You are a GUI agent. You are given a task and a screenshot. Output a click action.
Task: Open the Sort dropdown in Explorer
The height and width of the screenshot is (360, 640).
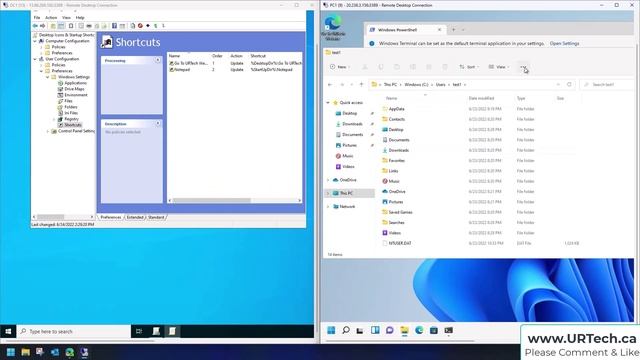pyautogui.click(x=469, y=67)
